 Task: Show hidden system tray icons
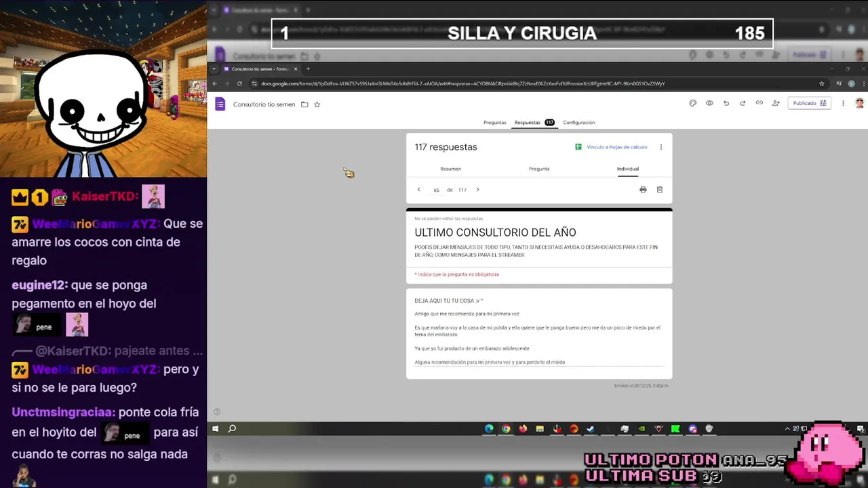[x=787, y=428]
